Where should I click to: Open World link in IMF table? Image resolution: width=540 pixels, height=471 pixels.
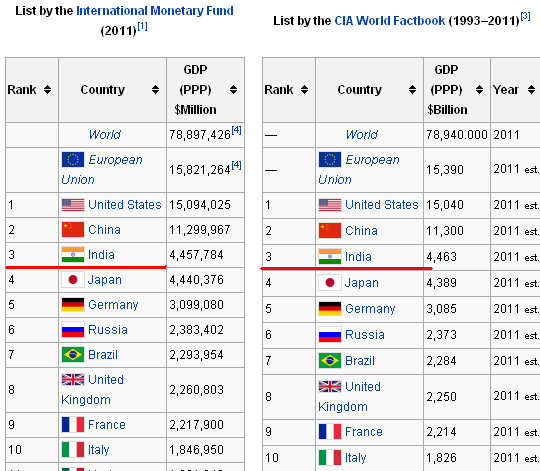coord(105,135)
